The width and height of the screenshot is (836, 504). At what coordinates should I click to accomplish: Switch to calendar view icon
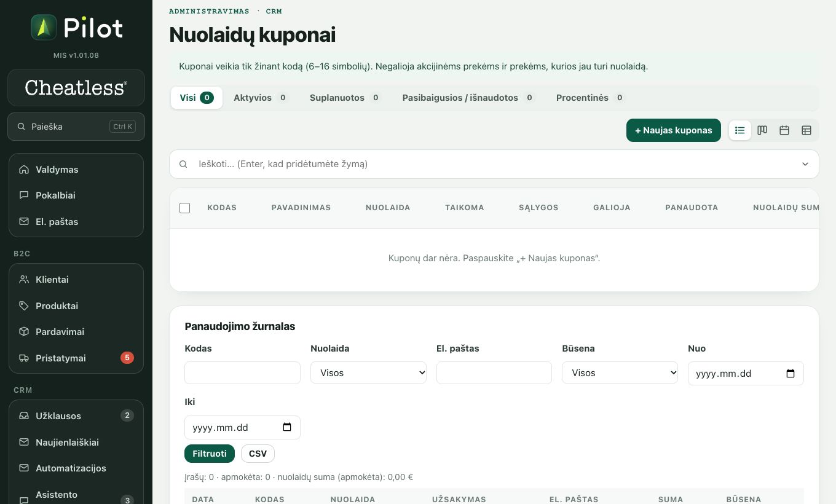(784, 130)
